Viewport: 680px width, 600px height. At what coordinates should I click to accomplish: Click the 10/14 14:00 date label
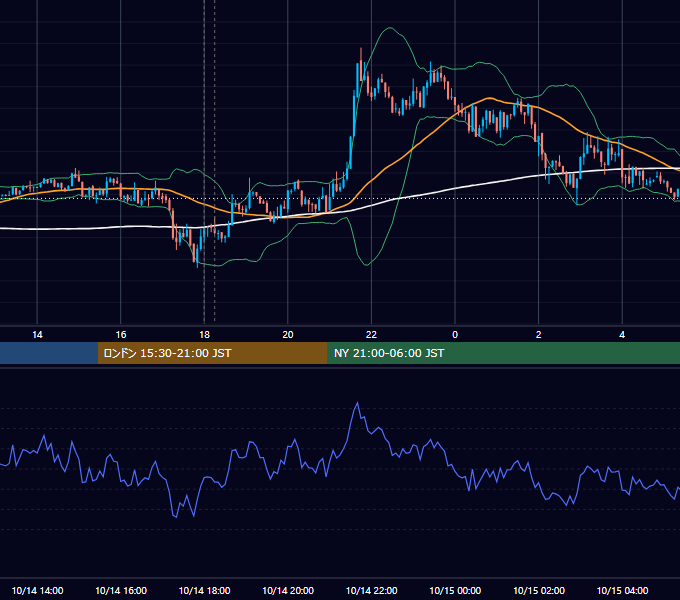[x=37, y=591]
